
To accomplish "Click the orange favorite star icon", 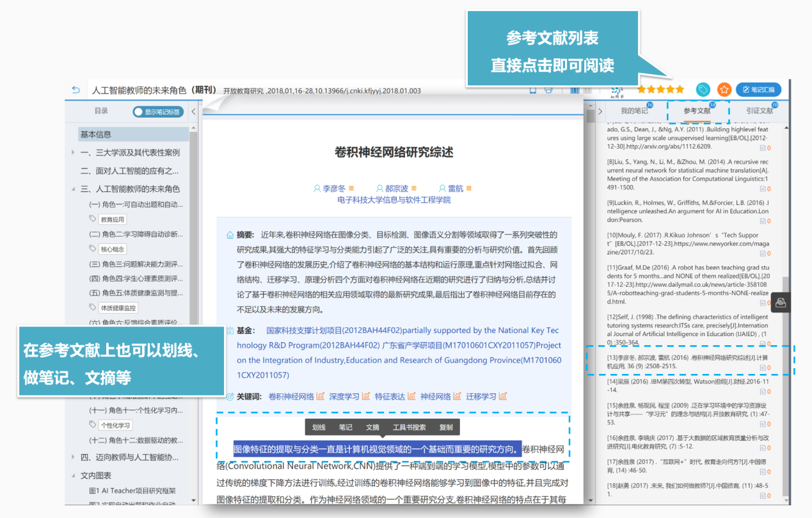I will point(724,90).
